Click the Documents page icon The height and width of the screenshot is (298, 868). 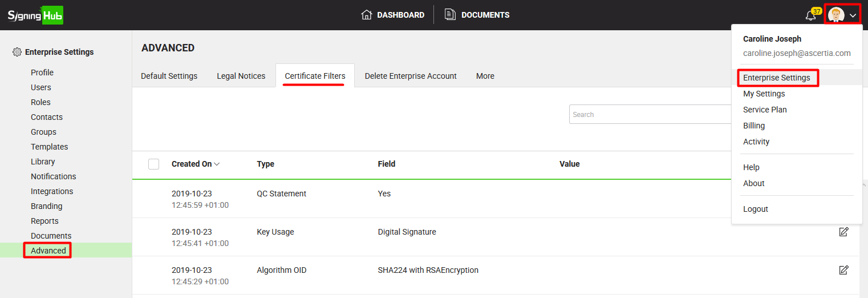(450, 15)
